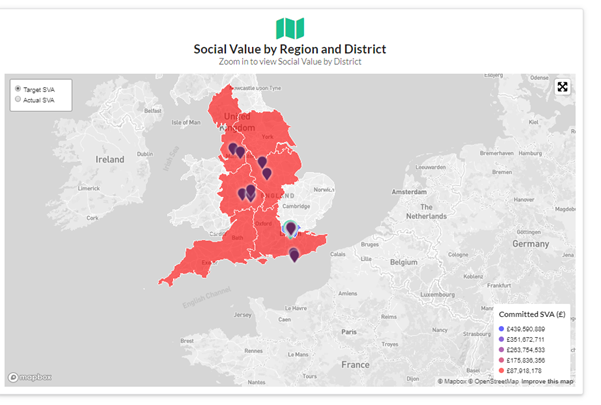
Task: Click the green map icon above the title
Action: [x=290, y=27]
